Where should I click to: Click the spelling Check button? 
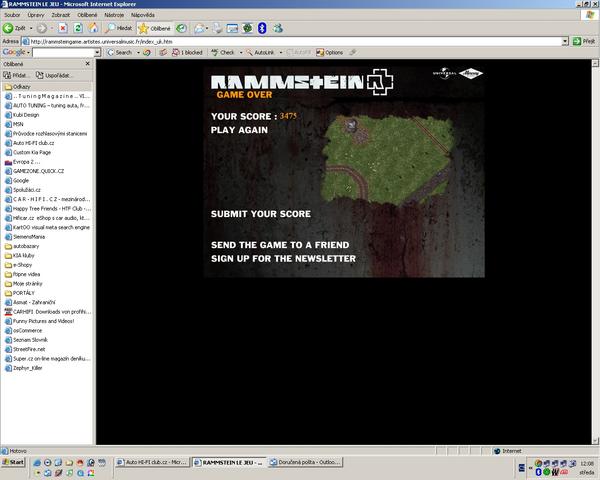(223, 52)
